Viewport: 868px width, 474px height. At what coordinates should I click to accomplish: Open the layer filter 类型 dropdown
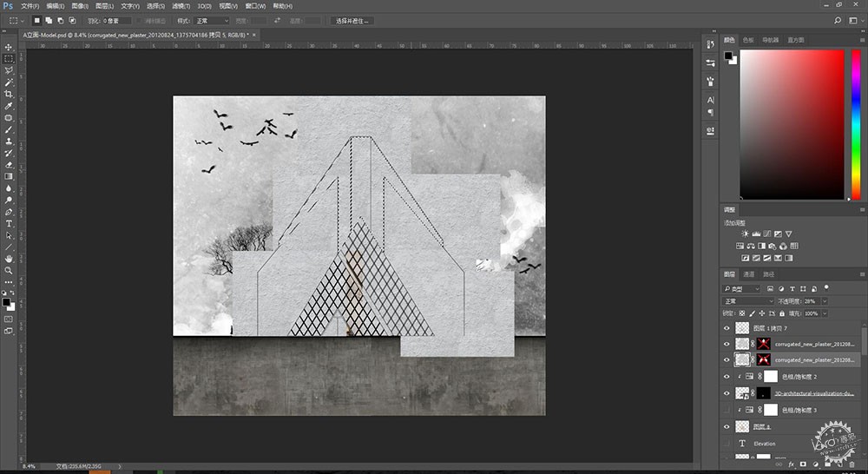[x=741, y=288]
